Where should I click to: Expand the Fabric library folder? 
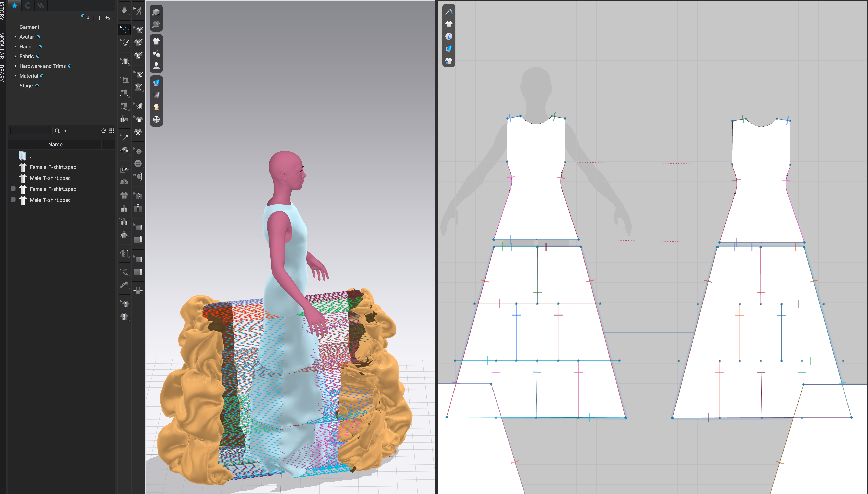coord(16,56)
